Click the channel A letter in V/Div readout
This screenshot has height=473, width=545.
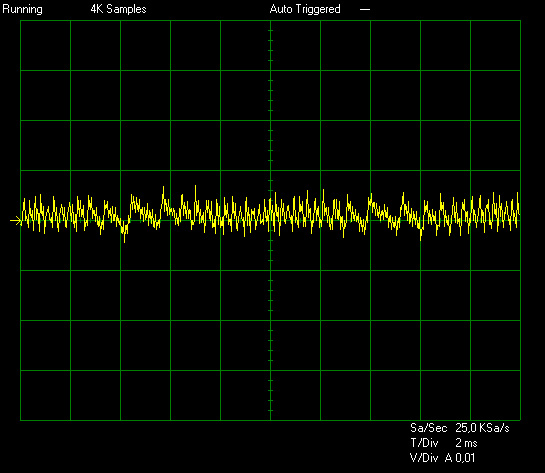pyautogui.click(x=449, y=458)
